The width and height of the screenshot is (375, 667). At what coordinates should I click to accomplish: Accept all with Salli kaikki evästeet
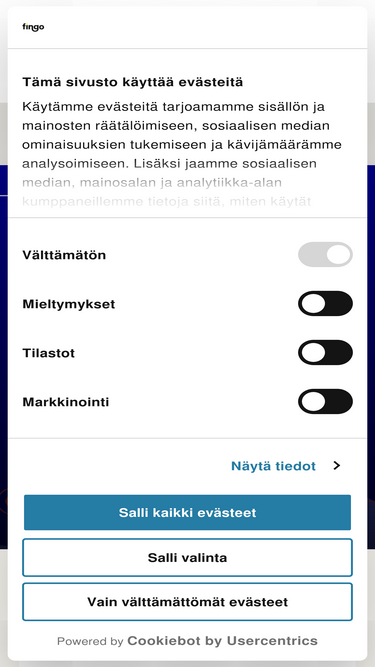[188, 512]
